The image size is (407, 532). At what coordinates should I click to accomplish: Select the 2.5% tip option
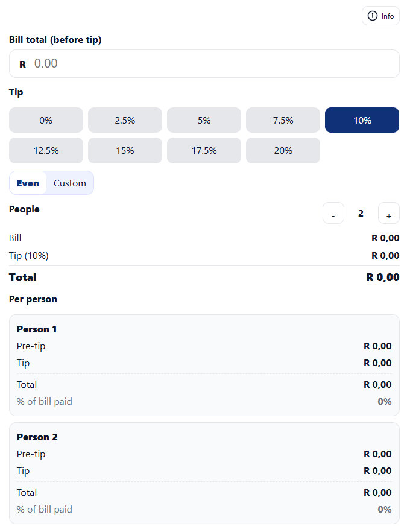pyautogui.click(x=125, y=120)
